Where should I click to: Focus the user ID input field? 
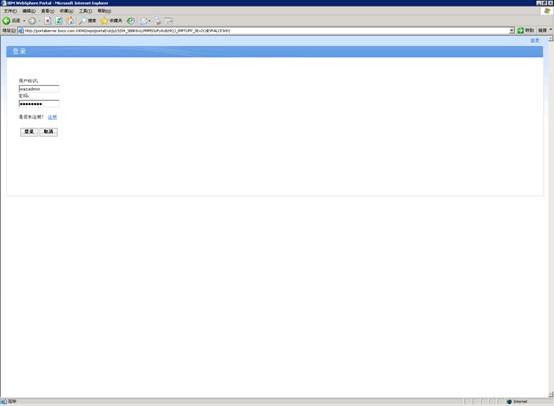39,89
